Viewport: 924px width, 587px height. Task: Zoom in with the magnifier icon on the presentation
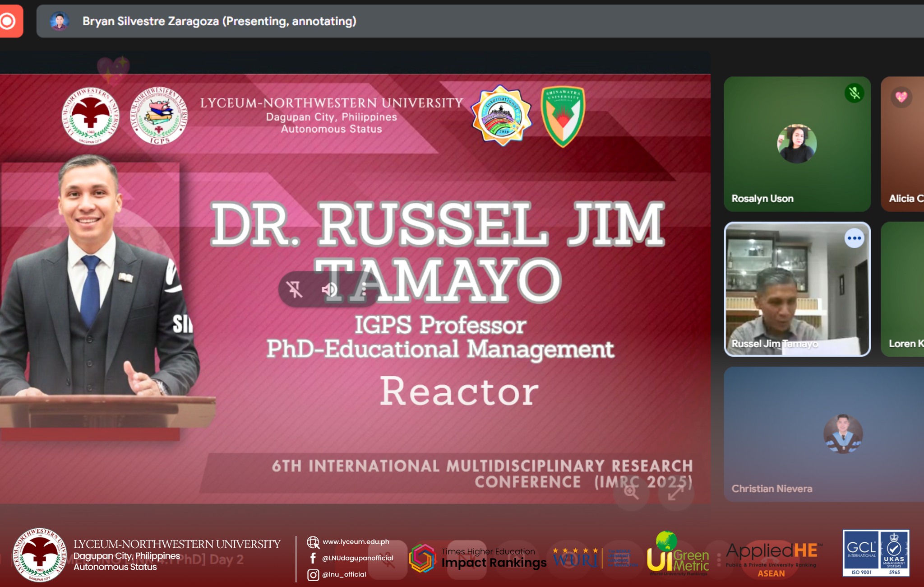coord(631,492)
